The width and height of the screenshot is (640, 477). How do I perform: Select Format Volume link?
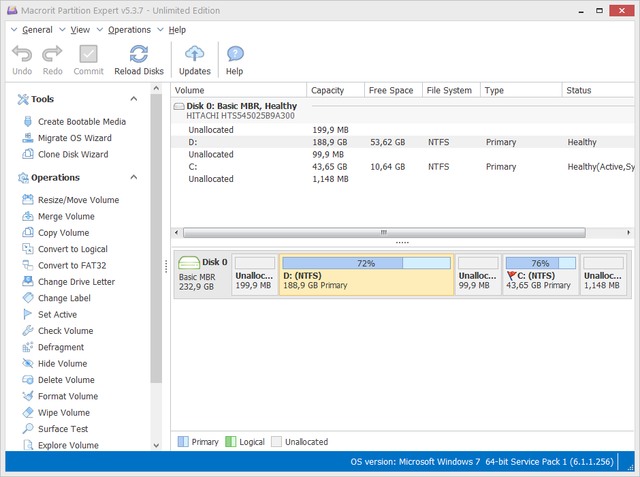coord(67,396)
